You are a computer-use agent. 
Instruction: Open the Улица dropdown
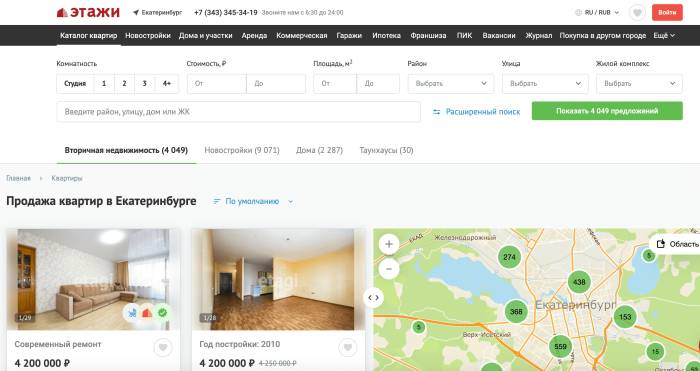pos(545,83)
